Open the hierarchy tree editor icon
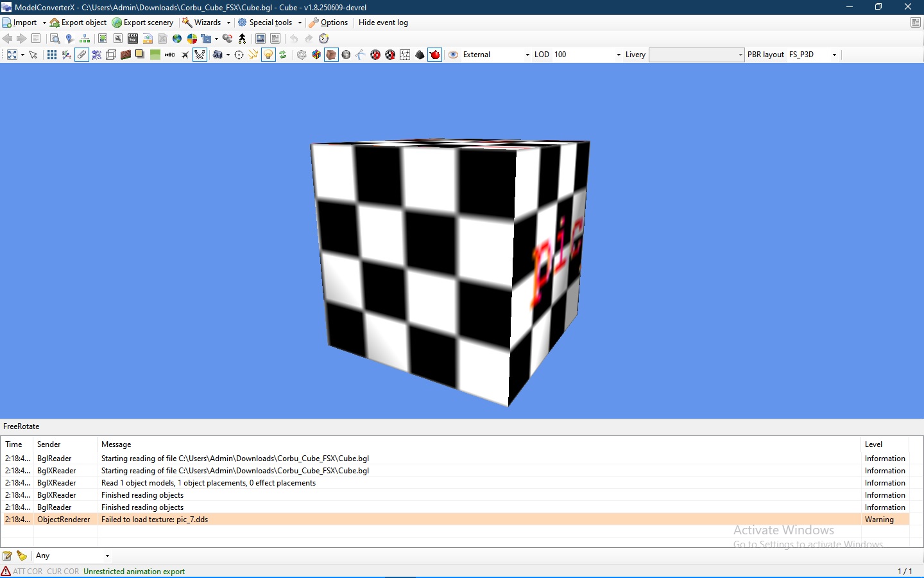 (84, 39)
